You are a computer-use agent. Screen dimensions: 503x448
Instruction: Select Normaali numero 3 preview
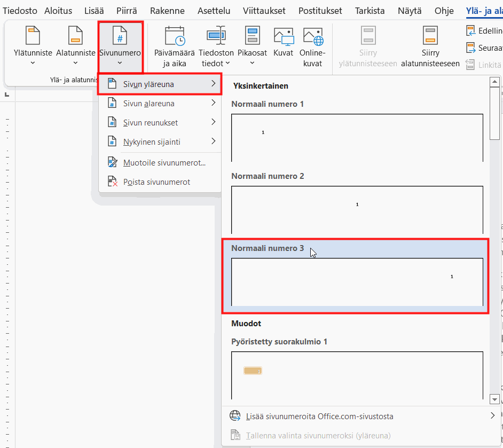point(357,282)
